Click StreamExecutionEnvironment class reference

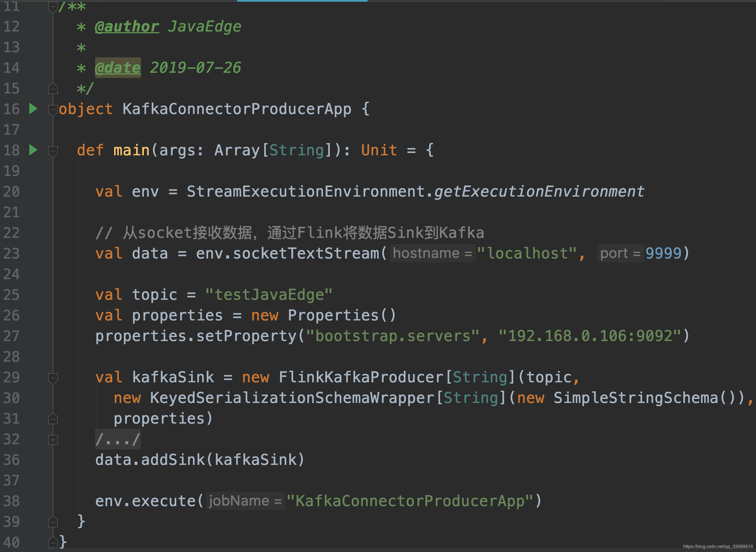[x=306, y=191]
